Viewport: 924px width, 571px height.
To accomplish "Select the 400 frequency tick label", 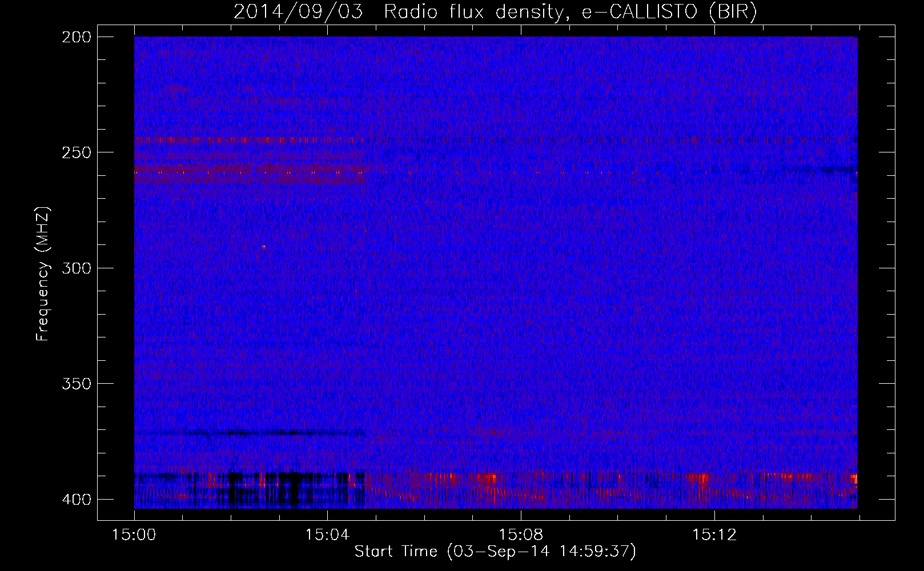I will [76, 499].
